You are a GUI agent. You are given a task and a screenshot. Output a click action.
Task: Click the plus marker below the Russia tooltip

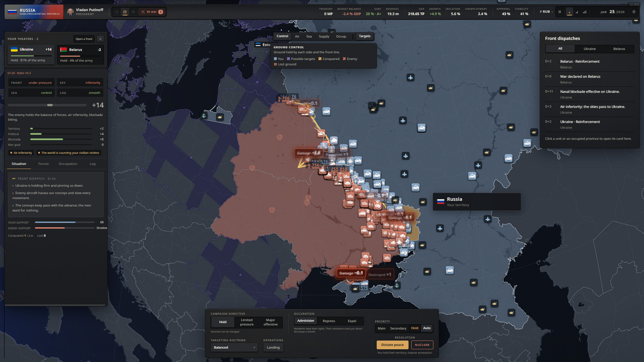click(x=487, y=219)
